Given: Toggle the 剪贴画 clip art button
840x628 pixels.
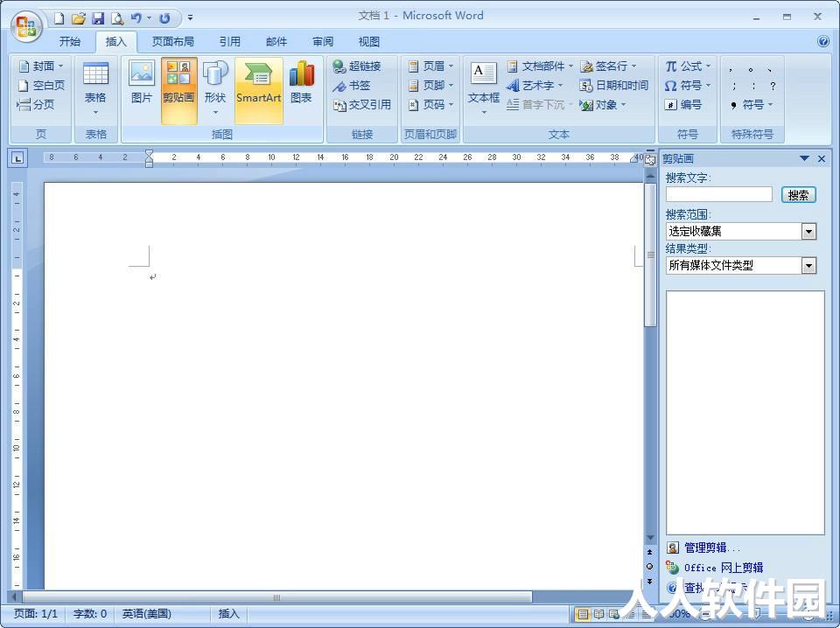Looking at the screenshot, I should (x=178, y=90).
